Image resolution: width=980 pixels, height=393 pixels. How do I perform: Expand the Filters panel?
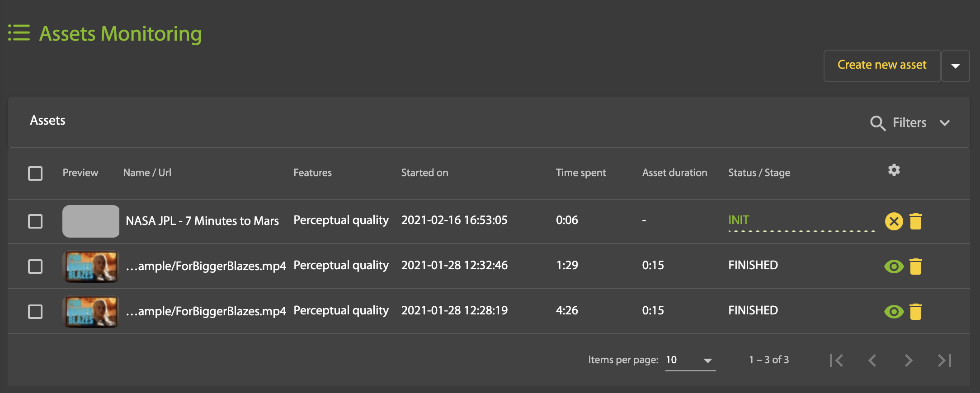coord(944,123)
